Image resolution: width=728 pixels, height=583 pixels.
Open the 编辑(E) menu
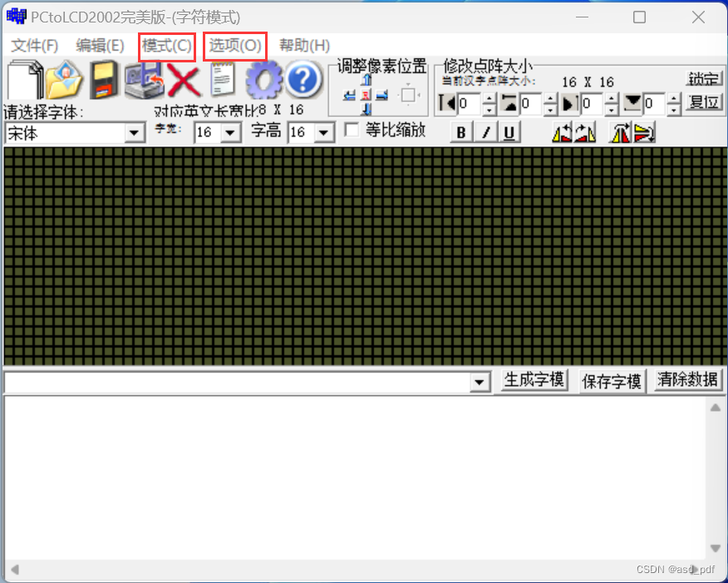(101, 46)
